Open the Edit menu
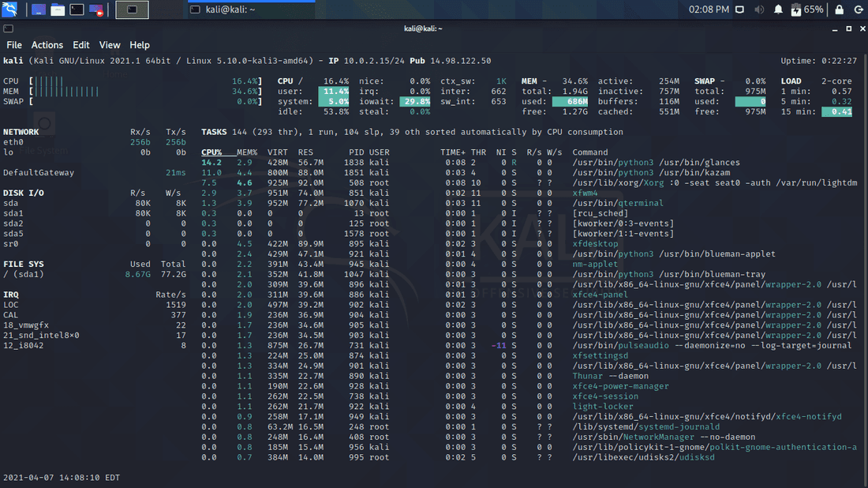 (x=81, y=45)
